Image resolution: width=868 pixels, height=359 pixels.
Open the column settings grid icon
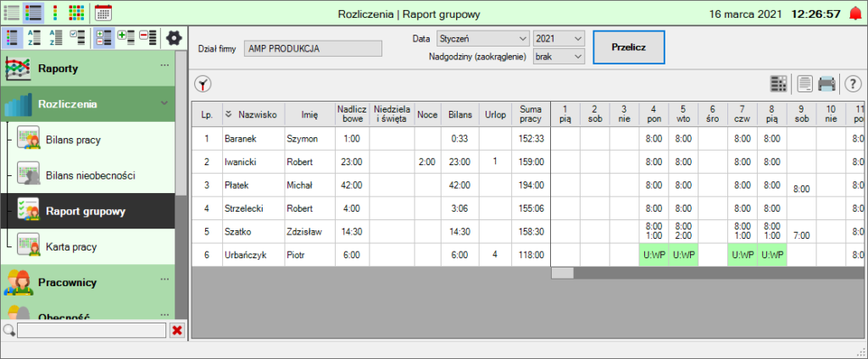[779, 84]
